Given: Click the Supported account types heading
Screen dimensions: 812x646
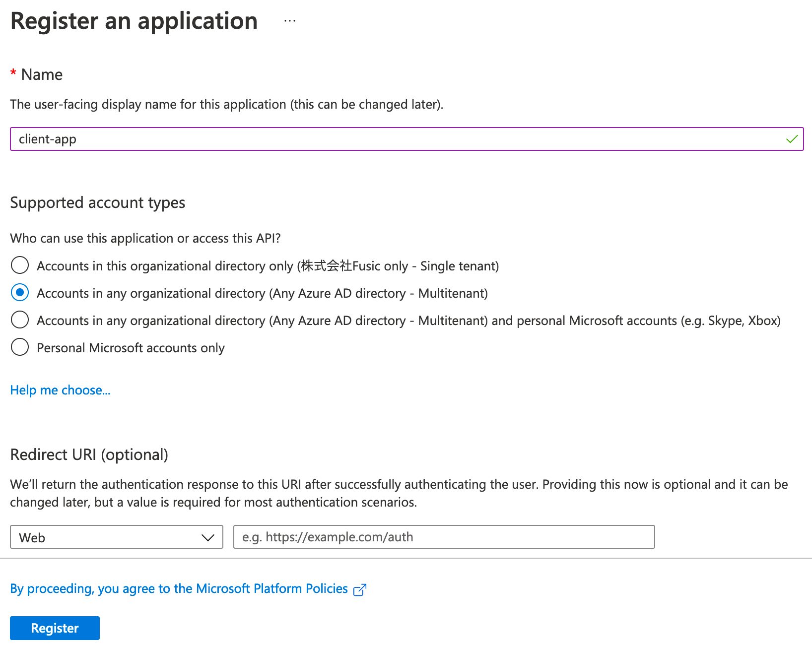Looking at the screenshot, I should 98,203.
